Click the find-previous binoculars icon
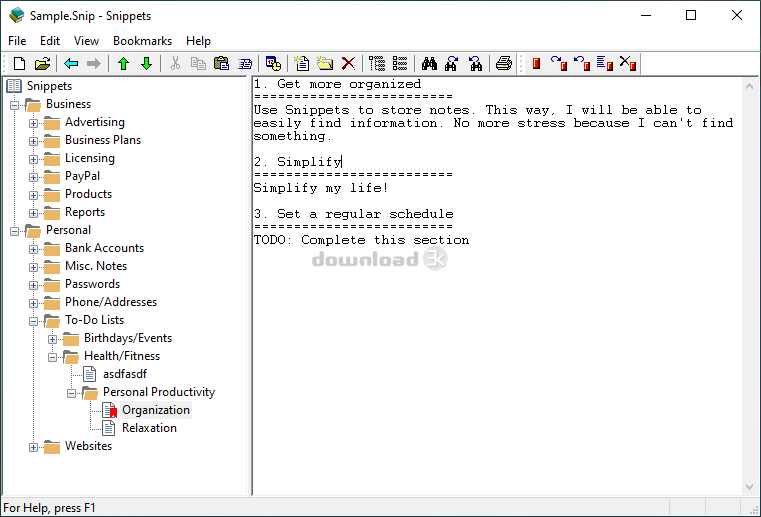This screenshot has height=517, width=761. [476, 64]
